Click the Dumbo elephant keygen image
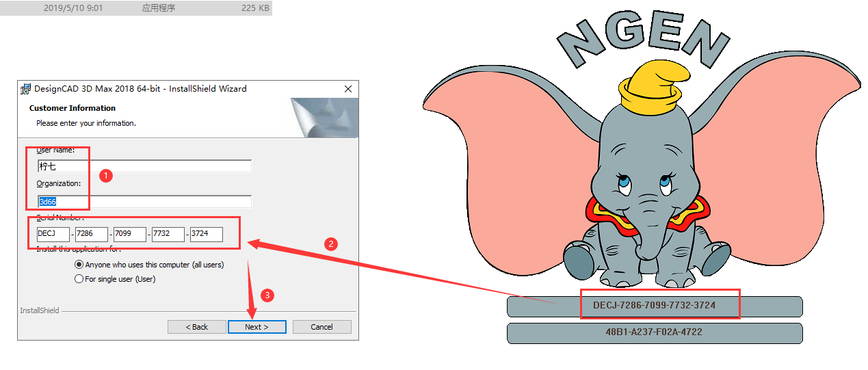The image size is (868, 370). 643,185
